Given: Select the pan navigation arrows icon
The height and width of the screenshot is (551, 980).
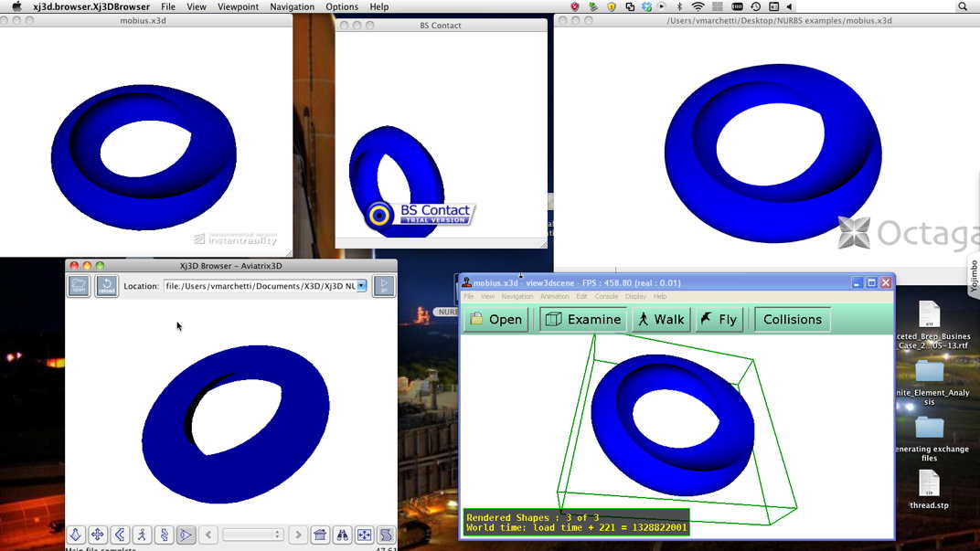Looking at the screenshot, I should click(x=98, y=535).
